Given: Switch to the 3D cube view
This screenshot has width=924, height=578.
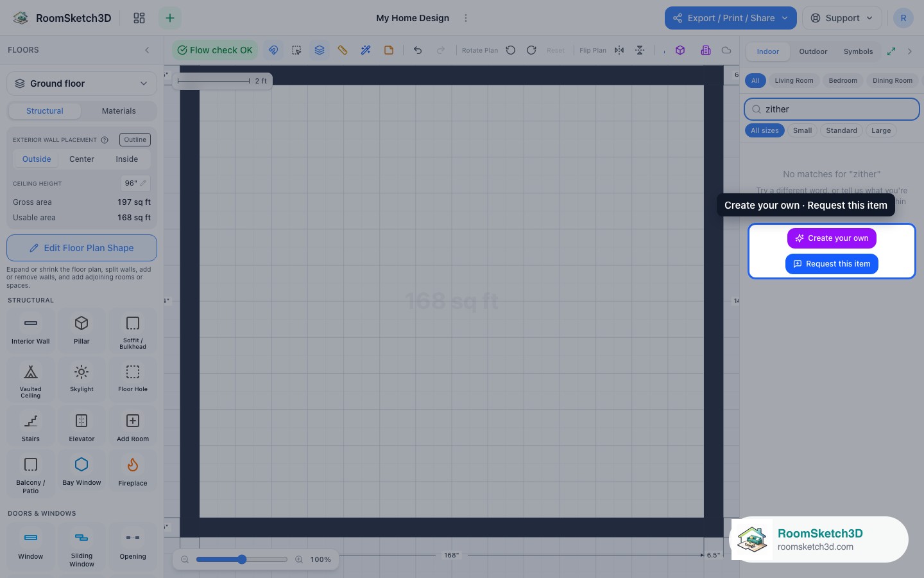Looking at the screenshot, I should (680, 50).
